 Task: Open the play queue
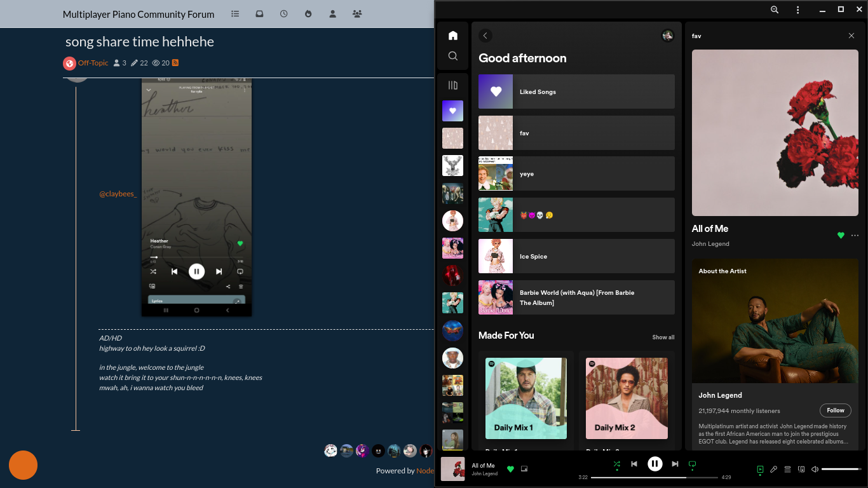[x=787, y=470]
